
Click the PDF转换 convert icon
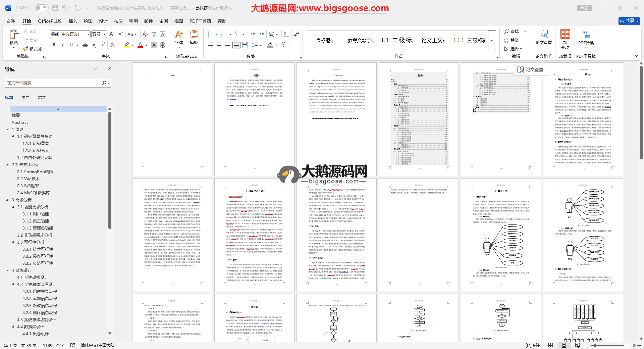click(x=586, y=37)
